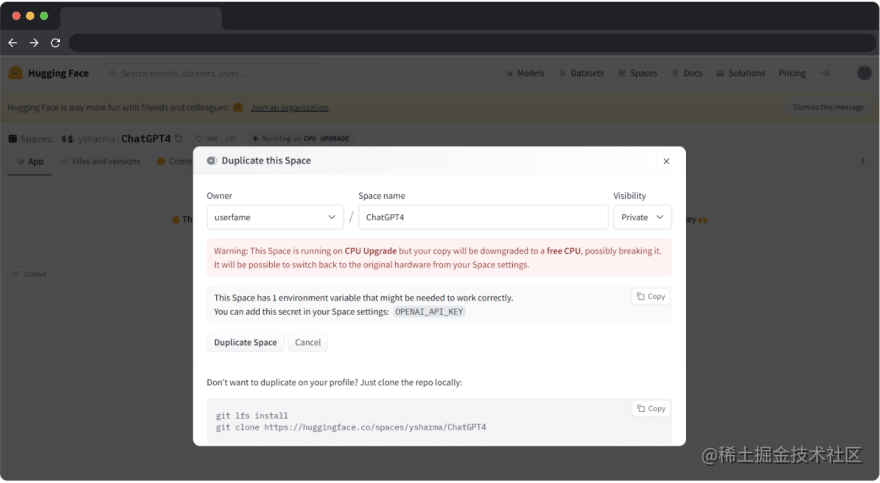The height and width of the screenshot is (483, 880).
Task: Click the Duplicate Space button
Action: tap(245, 342)
